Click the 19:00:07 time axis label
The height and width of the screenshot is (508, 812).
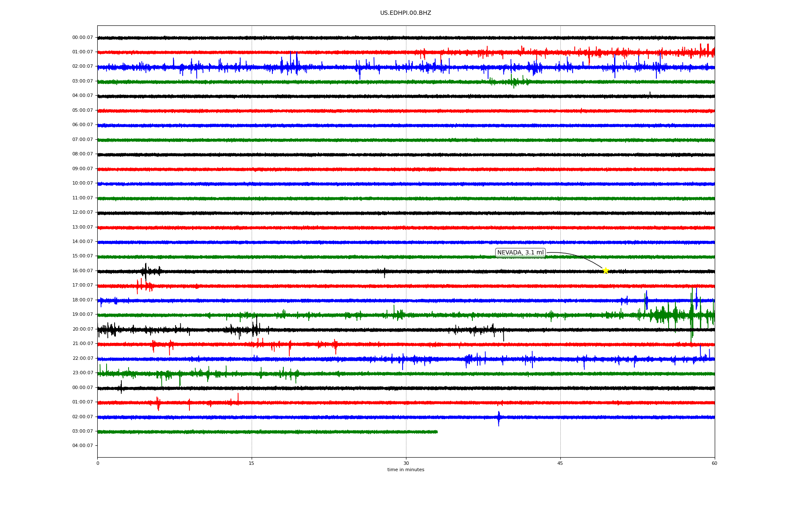82,315
